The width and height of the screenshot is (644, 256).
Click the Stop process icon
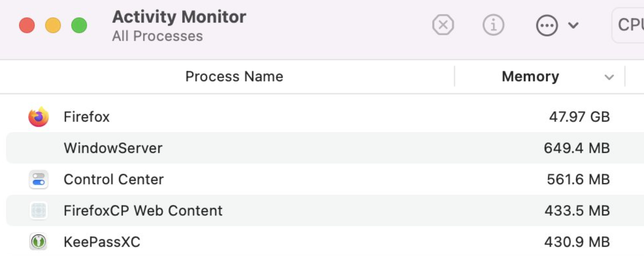[x=443, y=25]
